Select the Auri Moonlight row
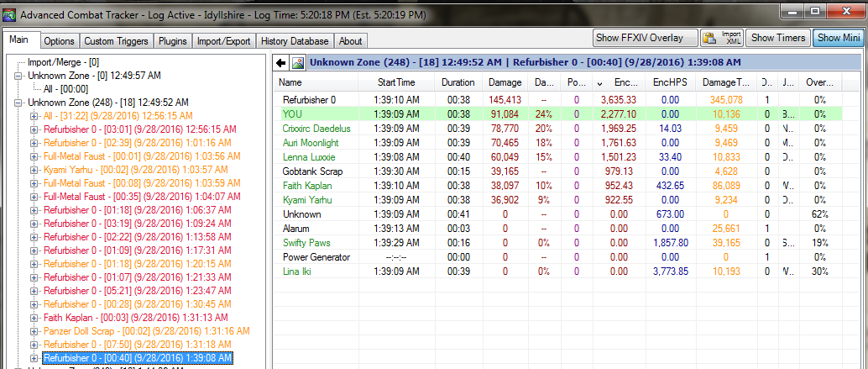 point(557,142)
